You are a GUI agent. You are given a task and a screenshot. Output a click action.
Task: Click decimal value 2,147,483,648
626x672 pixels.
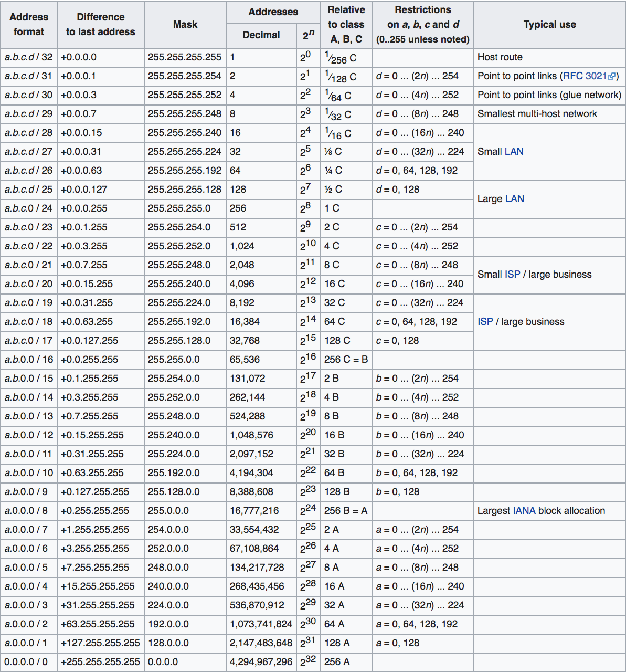[x=261, y=643]
